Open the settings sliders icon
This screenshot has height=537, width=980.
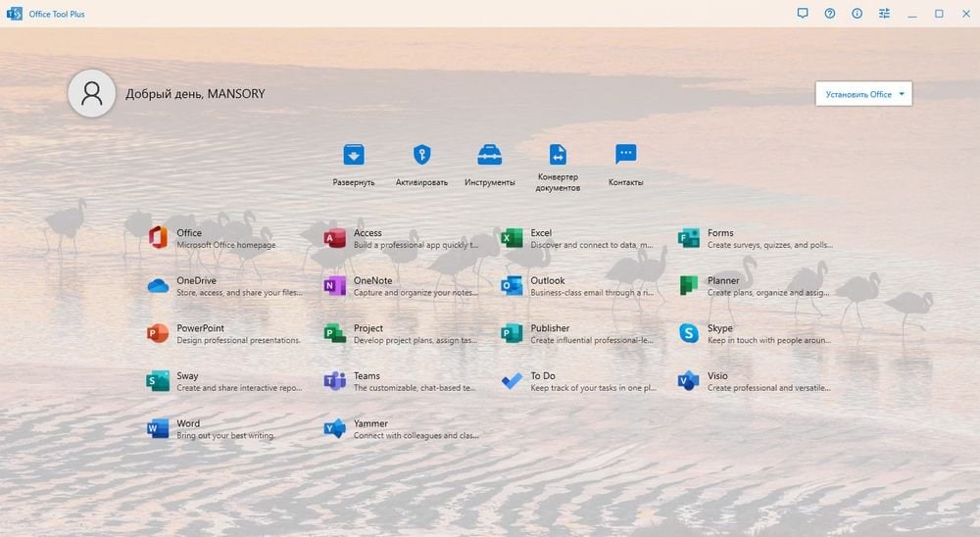point(884,13)
